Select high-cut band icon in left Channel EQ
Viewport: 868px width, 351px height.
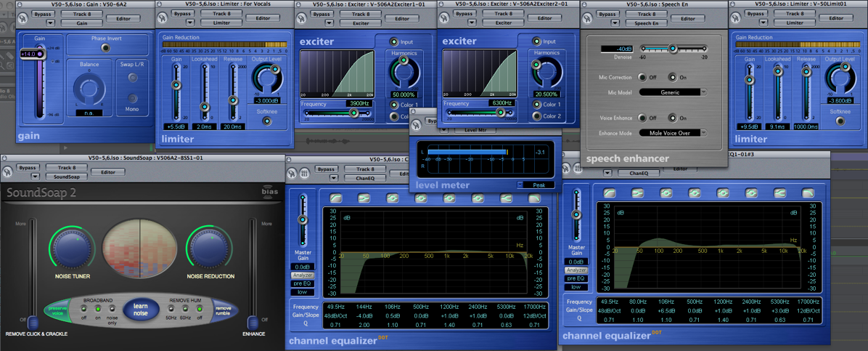point(535,198)
